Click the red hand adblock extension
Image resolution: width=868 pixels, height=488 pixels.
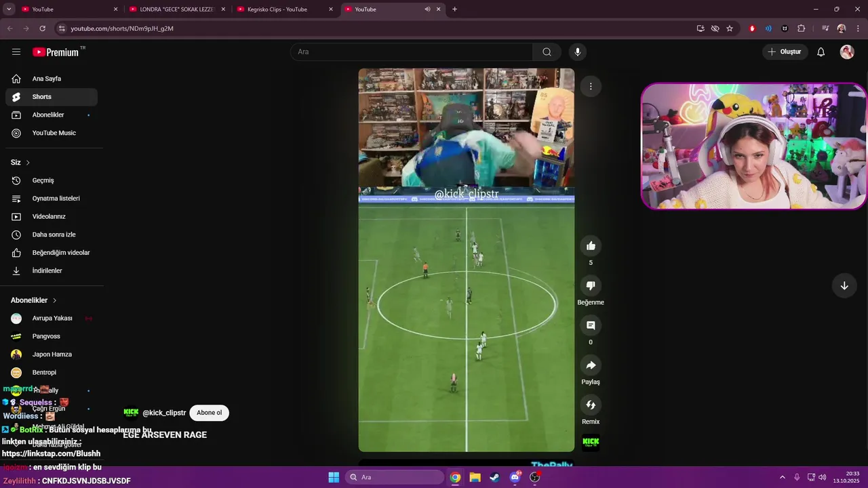pyautogui.click(x=752, y=28)
